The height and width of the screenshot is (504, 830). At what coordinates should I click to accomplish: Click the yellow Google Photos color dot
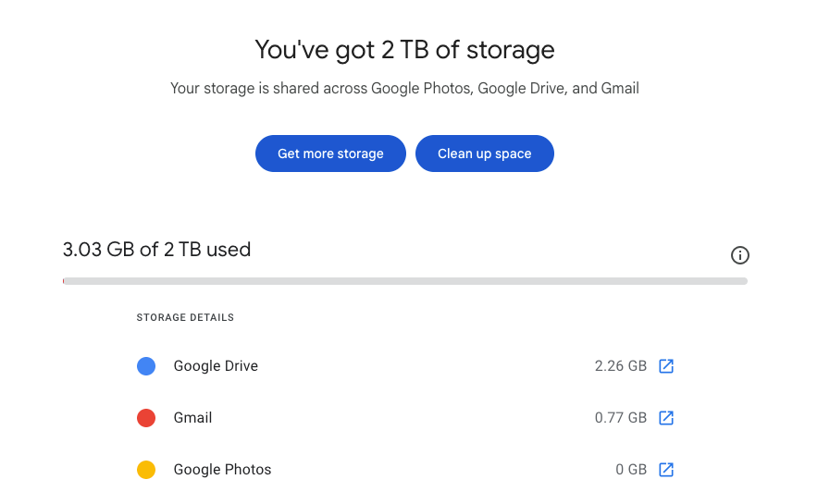[146, 470]
